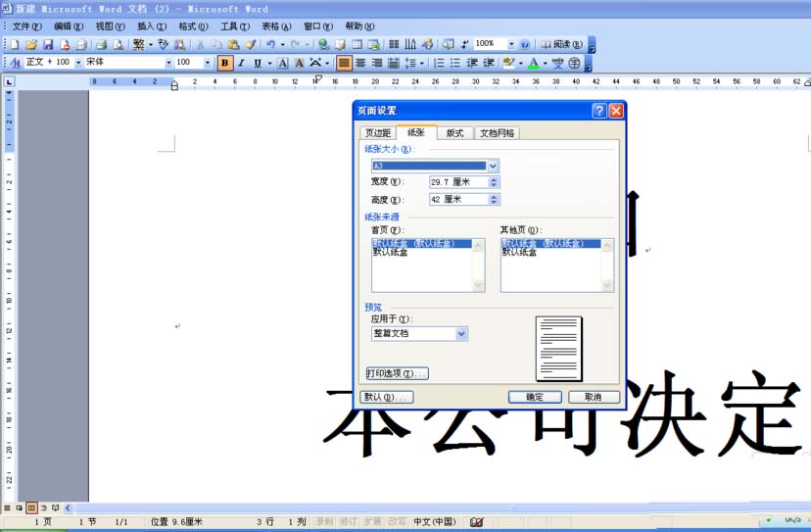The width and height of the screenshot is (811, 532).
Task: Open the 格式 menu
Action: (193, 25)
